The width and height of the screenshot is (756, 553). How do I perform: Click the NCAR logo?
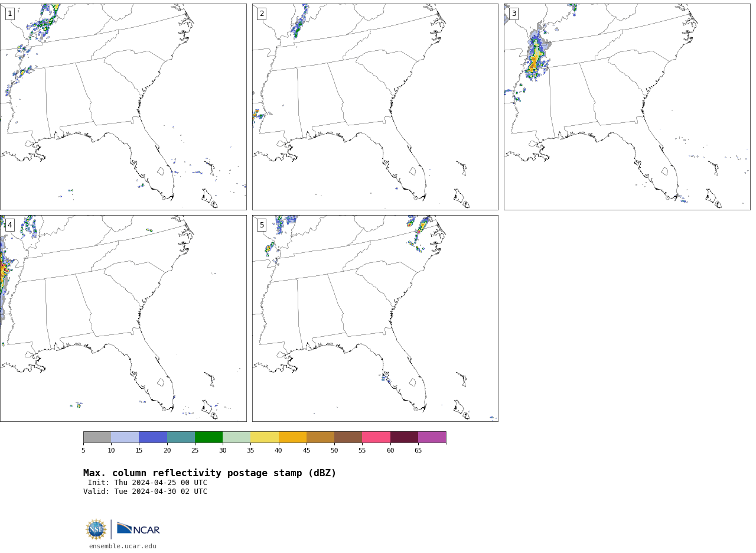pos(138,529)
